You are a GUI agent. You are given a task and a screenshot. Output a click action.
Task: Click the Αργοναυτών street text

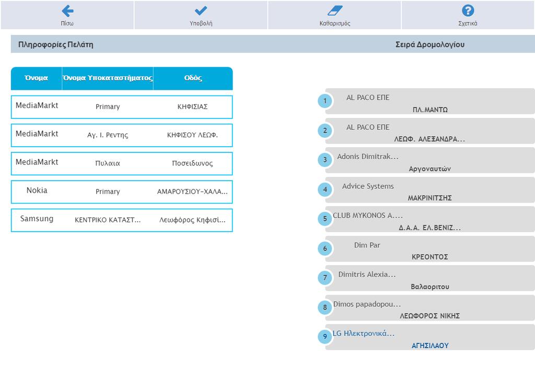430,169
